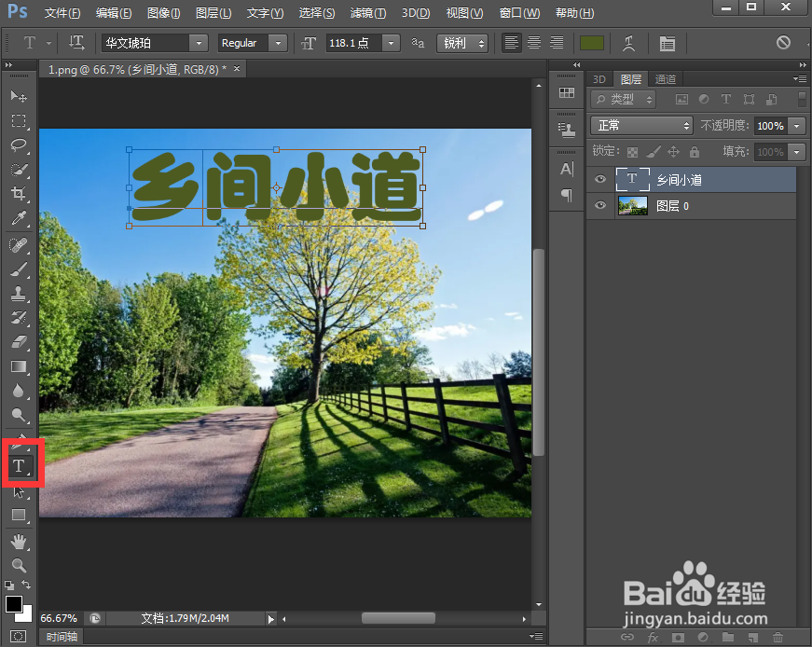Image resolution: width=812 pixels, height=647 pixels.
Task: Select the Zoom tool
Action: pyautogui.click(x=20, y=565)
